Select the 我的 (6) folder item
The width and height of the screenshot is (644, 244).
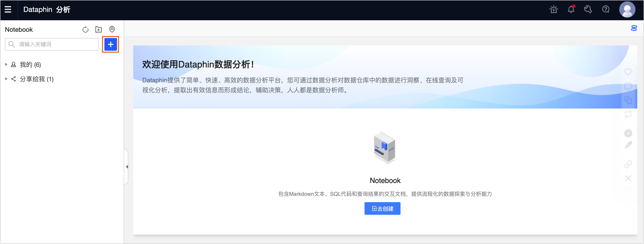coord(30,65)
